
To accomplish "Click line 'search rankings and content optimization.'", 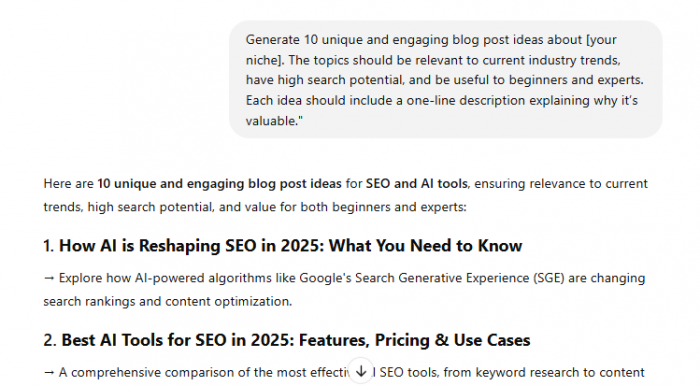I will [x=167, y=302].
